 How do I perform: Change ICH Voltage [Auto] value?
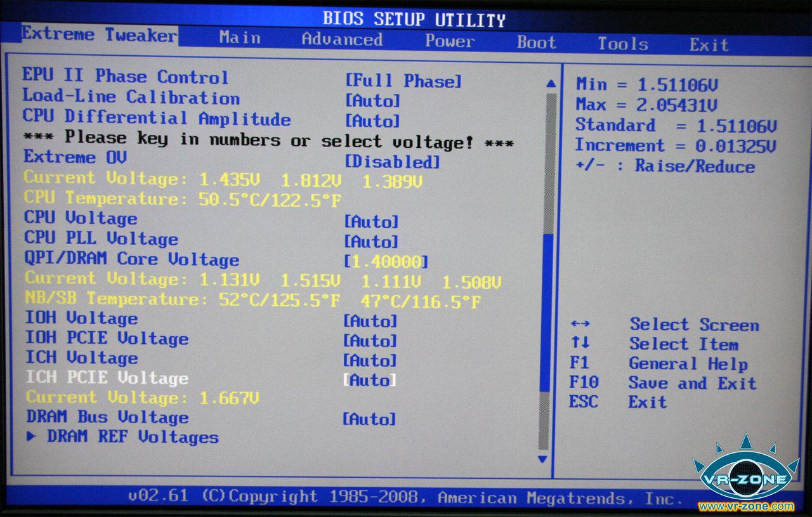coord(370,360)
